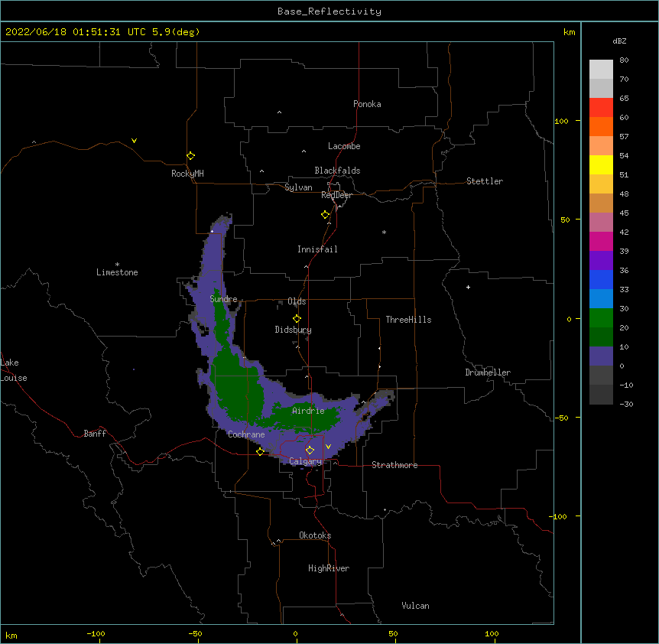
Task: Click the magenta 42 dBZ legend color
Action: tap(601, 241)
